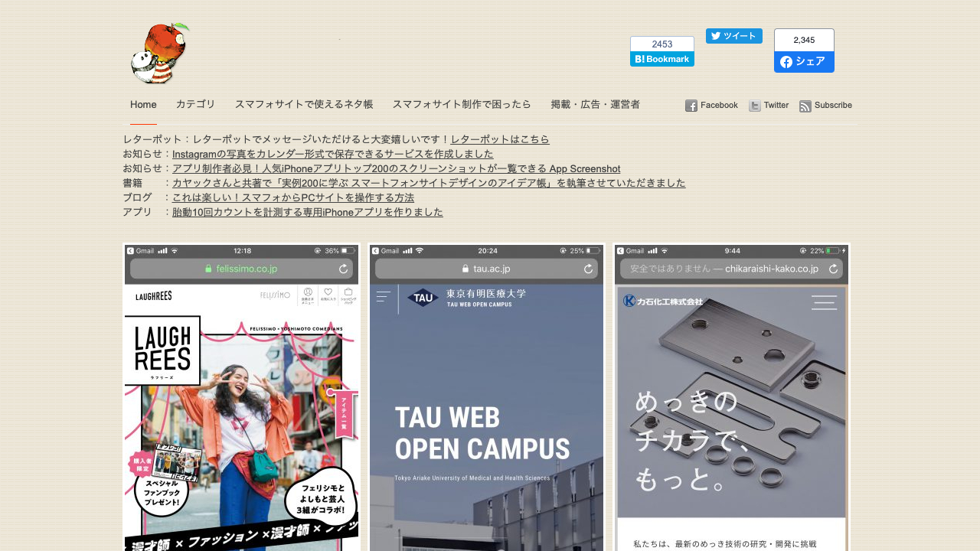Expand the hamburger menu on the chikaraishi page
Image resolution: width=980 pixels, height=551 pixels.
coord(824,302)
